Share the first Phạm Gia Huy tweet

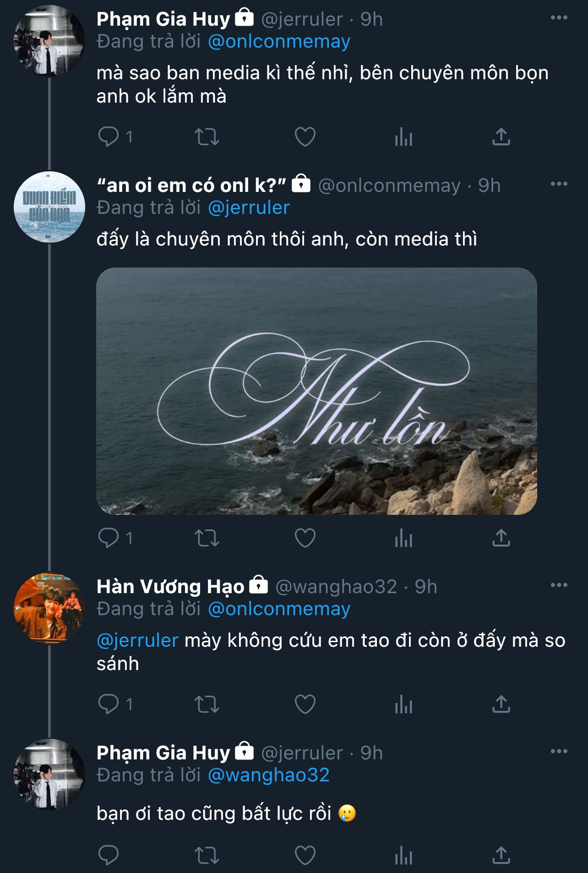point(501,136)
